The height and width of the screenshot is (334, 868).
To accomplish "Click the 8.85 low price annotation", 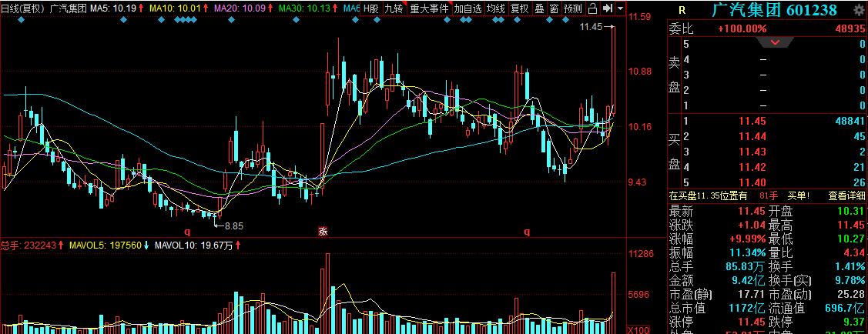I will click(233, 225).
